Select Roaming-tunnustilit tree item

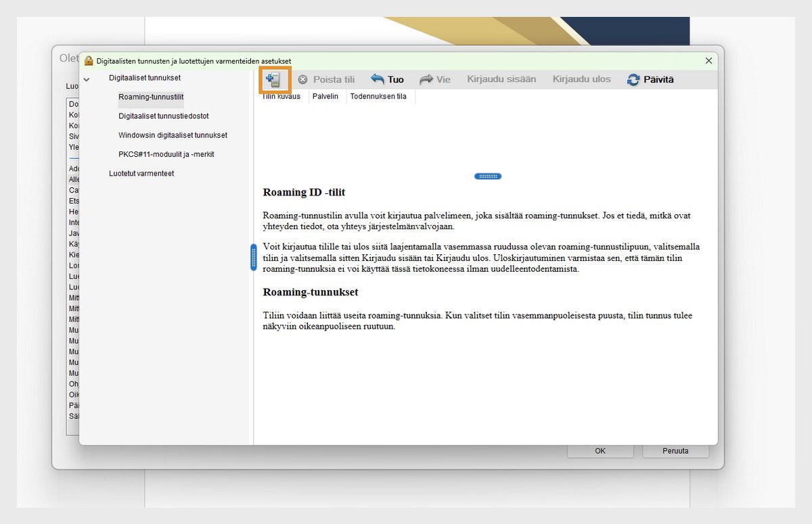point(151,97)
